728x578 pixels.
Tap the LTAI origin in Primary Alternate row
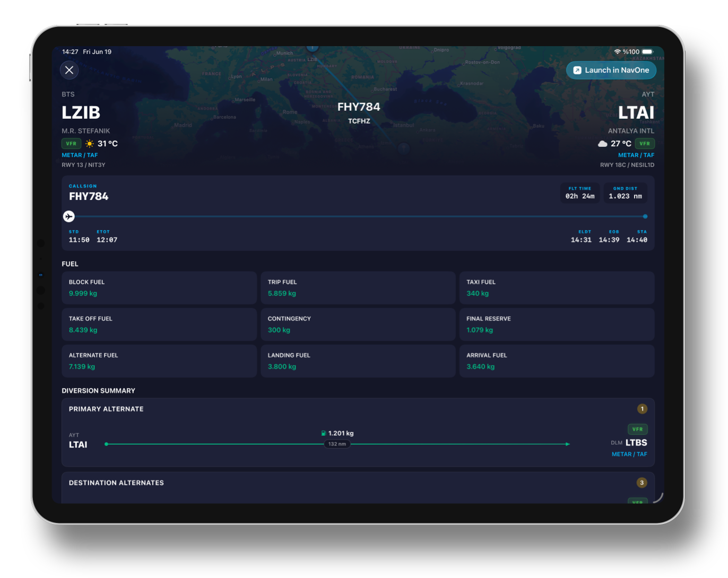(x=78, y=444)
